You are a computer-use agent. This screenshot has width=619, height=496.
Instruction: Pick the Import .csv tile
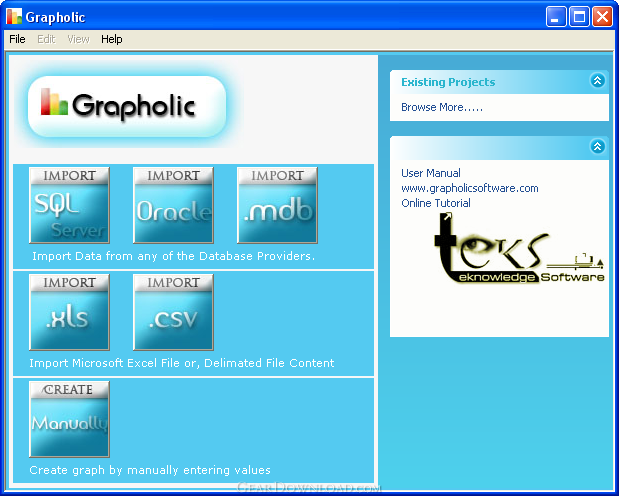173,312
